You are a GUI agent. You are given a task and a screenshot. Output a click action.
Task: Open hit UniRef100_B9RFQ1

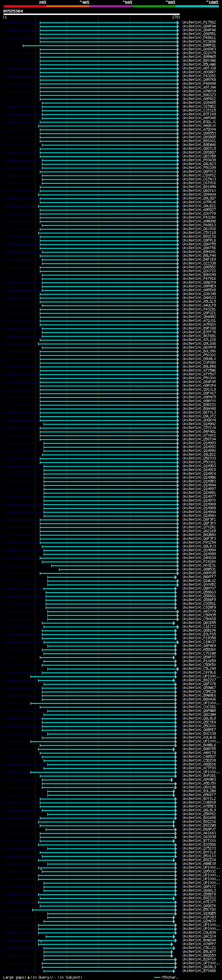tap(199, 45)
